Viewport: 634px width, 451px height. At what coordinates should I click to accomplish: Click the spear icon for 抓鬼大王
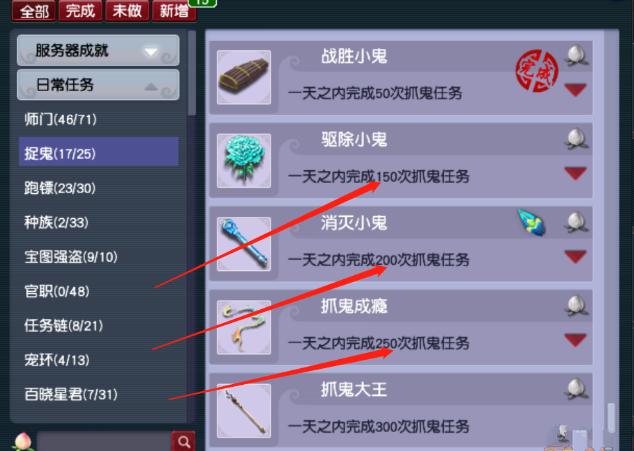click(244, 411)
